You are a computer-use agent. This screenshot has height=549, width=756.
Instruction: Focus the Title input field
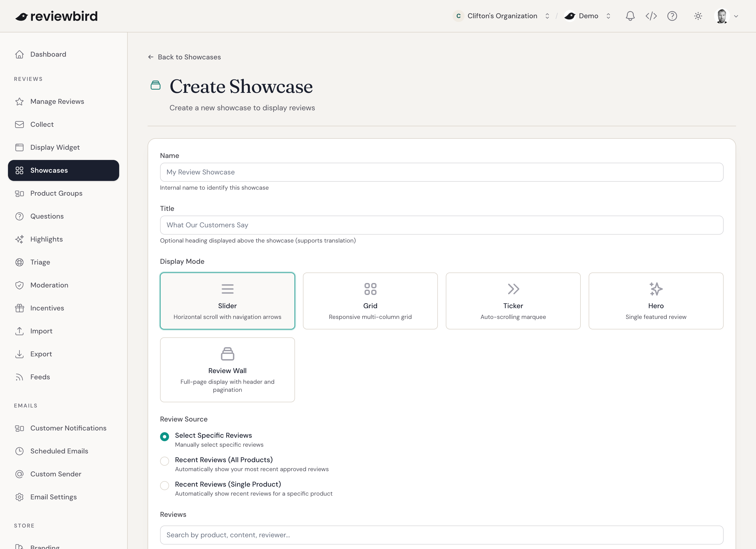(x=441, y=225)
